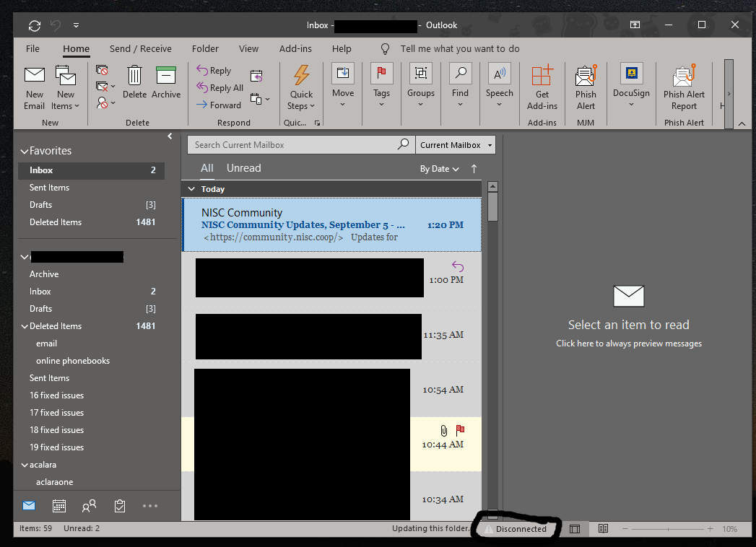Open the Find magnifier dropdown
Image resolution: width=756 pixels, height=547 pixels.
tap(460, 85)
